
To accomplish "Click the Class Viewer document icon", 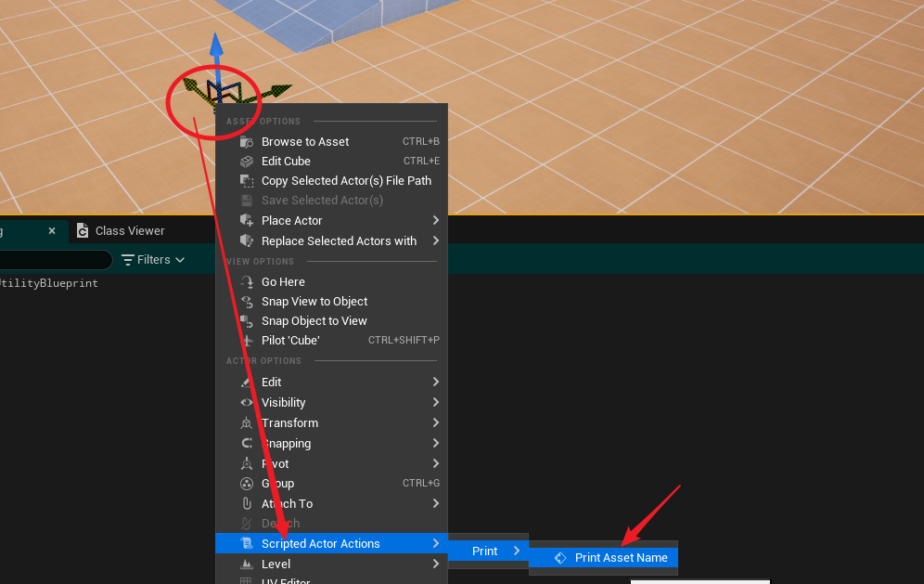I will 83,230.
